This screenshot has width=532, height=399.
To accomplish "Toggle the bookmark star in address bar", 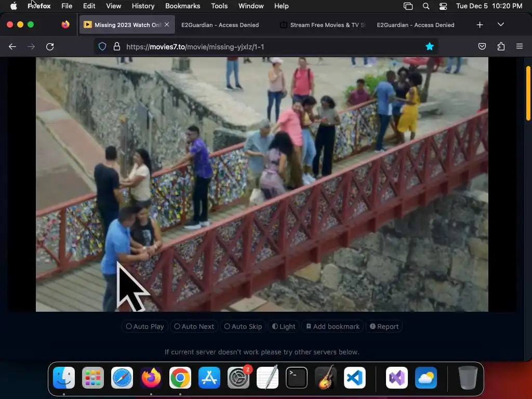I will click(430, 46).
